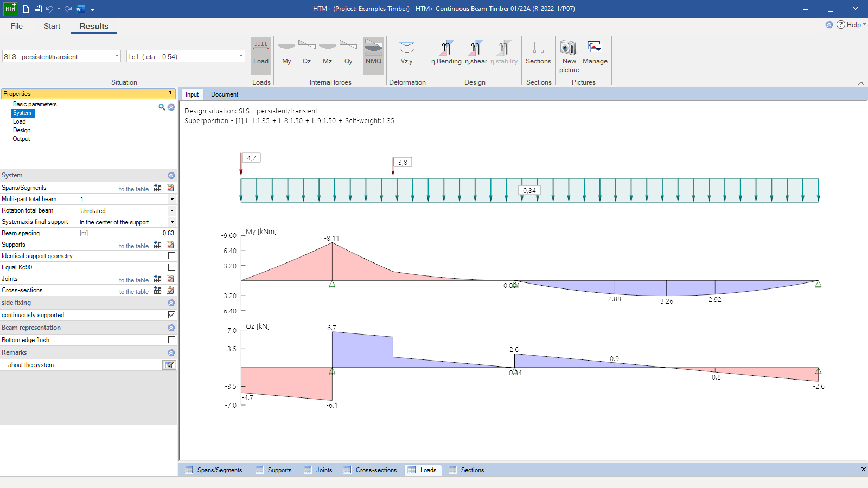Open the Joints table icon
The width and height of the screenshot is (868, 488).
(157, 279)
